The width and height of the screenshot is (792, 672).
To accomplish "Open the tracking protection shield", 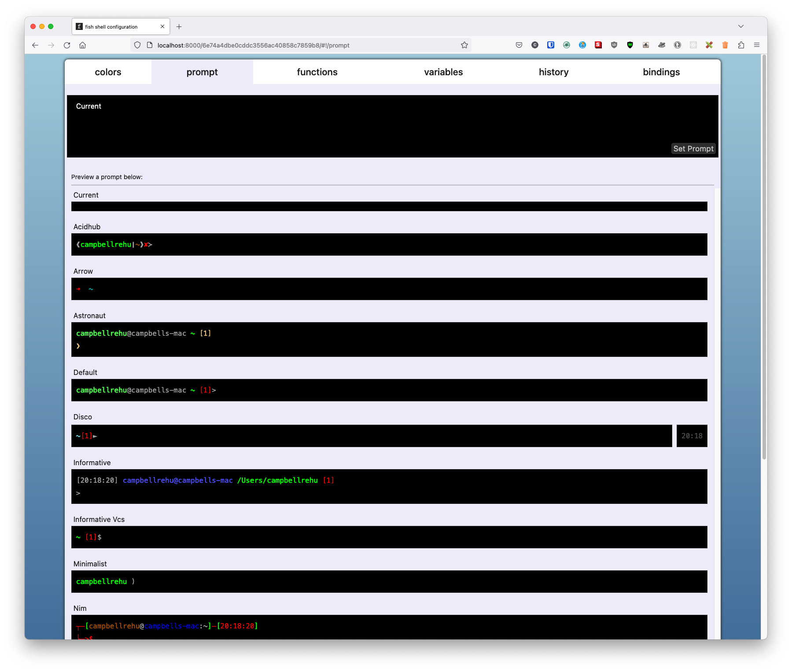I will [137, 45].
